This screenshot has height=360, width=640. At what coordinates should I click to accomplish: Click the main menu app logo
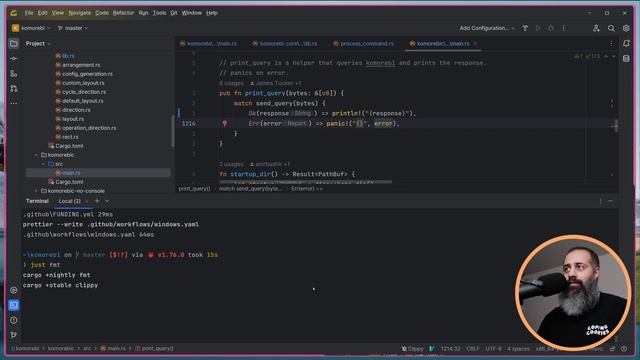14,13
